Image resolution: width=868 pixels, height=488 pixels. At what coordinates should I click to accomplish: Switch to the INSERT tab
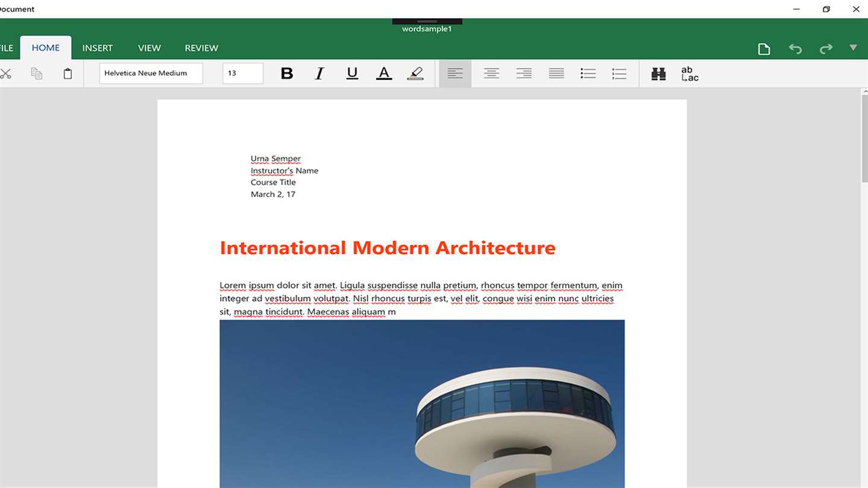point(98,48)
